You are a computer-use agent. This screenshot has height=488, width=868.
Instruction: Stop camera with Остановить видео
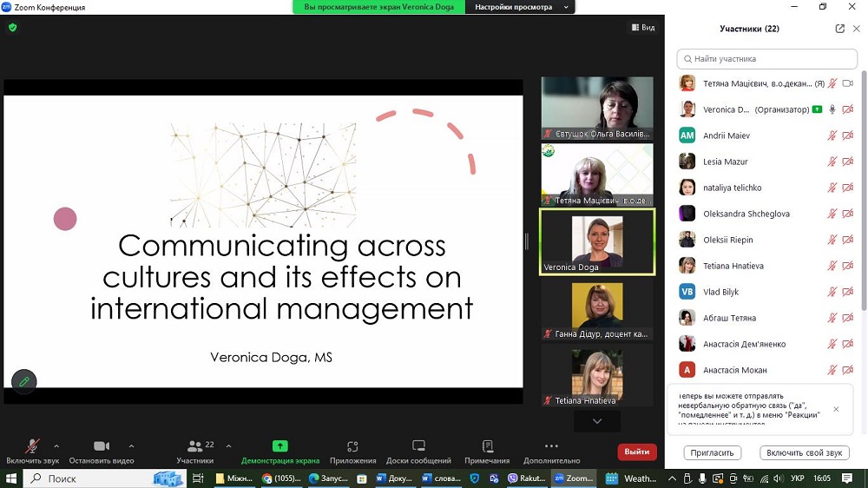102,446
